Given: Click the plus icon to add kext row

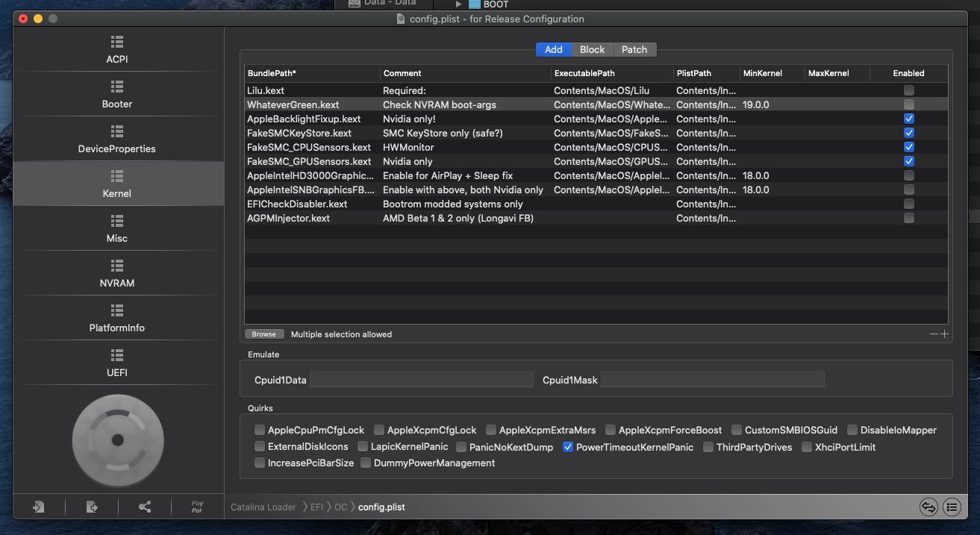Looking at the screenshot, I should click(944, 334).
